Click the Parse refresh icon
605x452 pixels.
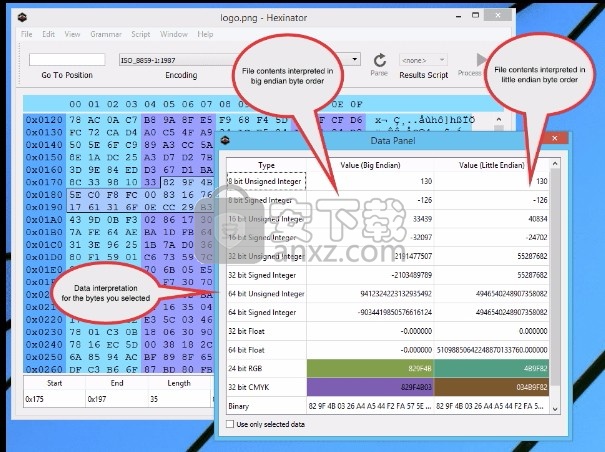[380, 60]
